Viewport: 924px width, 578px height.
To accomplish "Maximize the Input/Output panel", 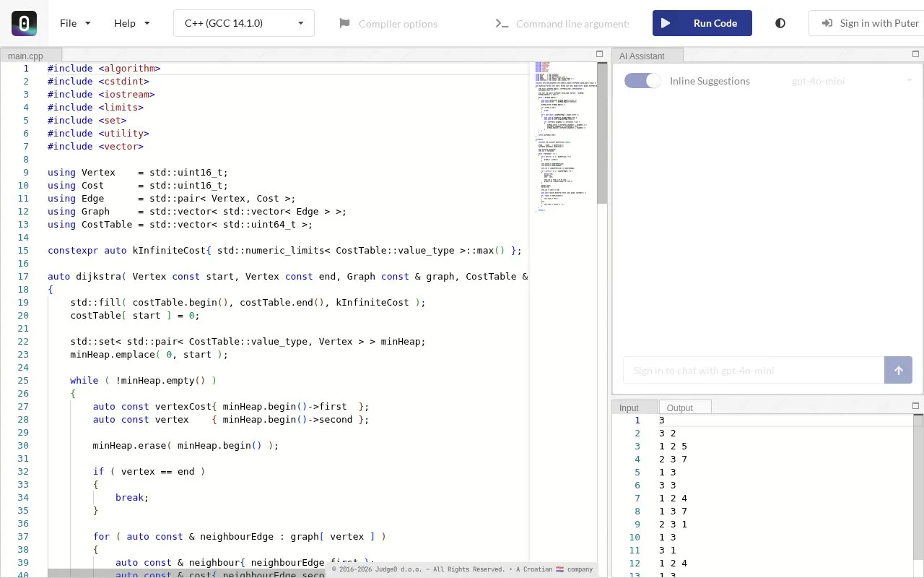I will coord(916,405).
